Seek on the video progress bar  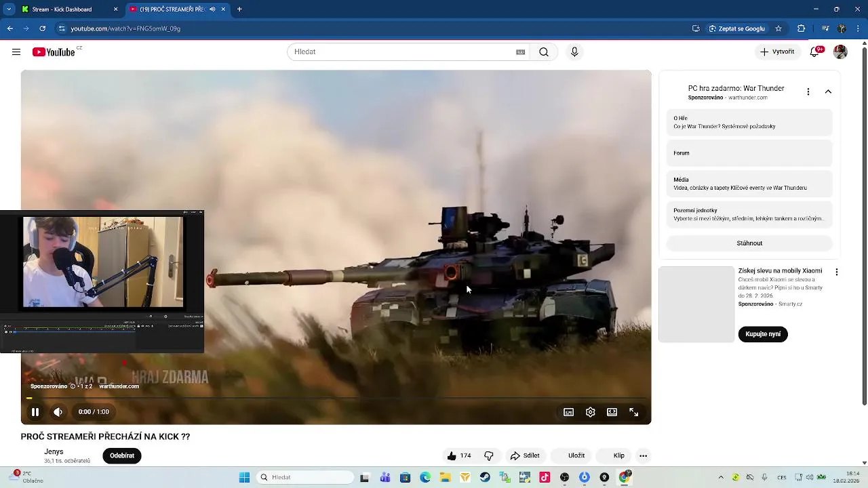pyautogui.click(x=336, y=399)
